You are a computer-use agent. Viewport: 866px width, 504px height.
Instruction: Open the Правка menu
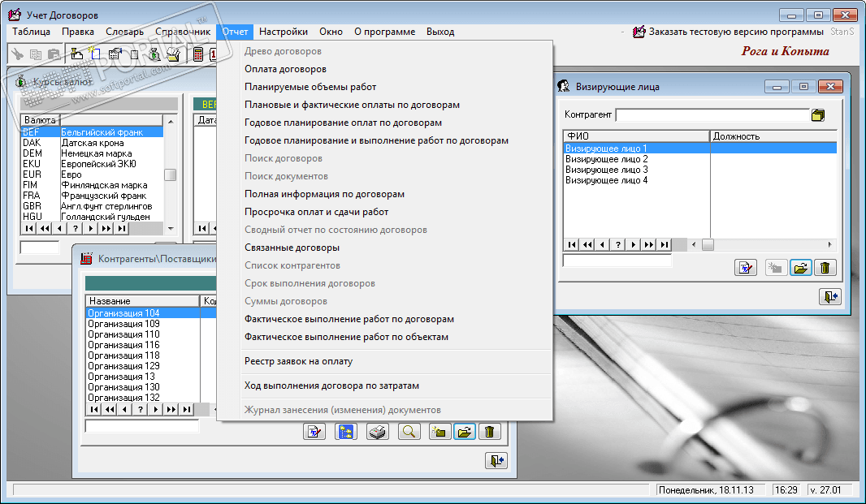(78, 32)
